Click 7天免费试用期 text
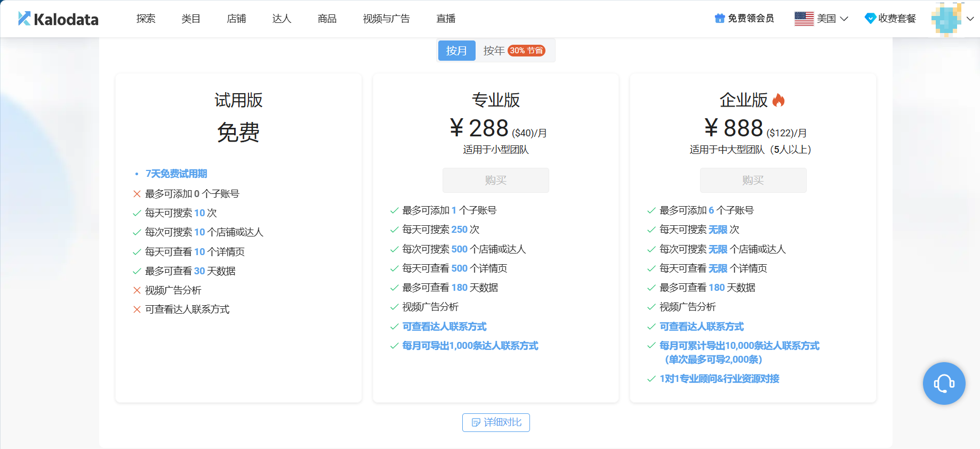980x449 pixels. point(176,174)
